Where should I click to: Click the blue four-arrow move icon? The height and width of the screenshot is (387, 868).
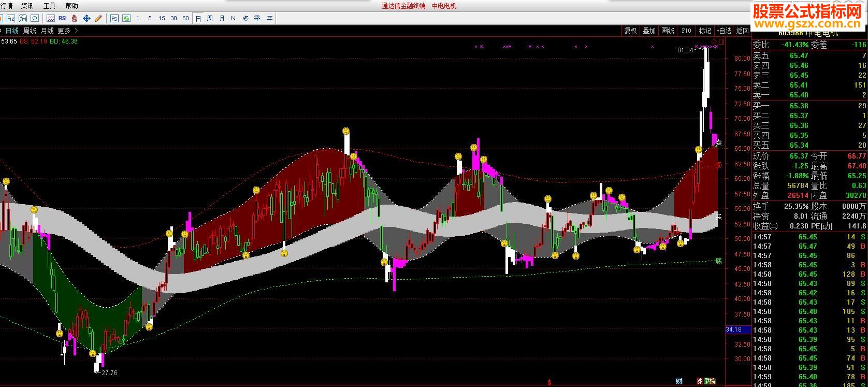pyautogui.click(x=86, y=18)
